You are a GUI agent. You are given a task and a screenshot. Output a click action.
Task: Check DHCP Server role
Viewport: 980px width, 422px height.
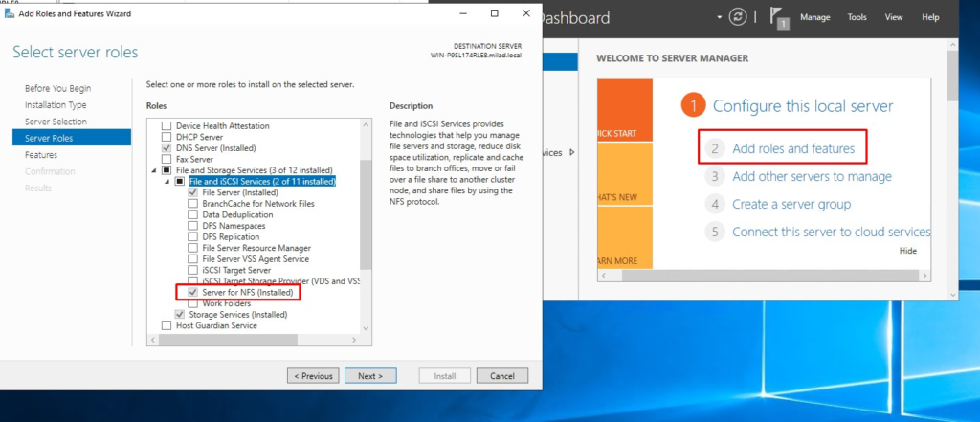[167, 137]
